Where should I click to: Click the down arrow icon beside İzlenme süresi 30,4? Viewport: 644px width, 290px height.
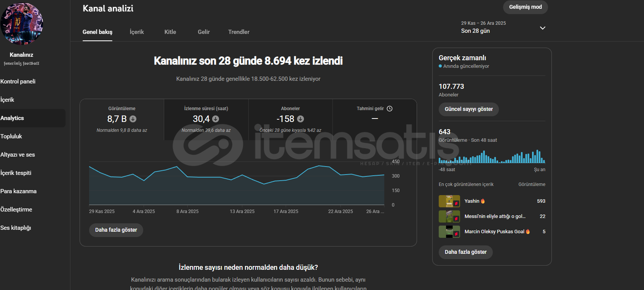216,119
